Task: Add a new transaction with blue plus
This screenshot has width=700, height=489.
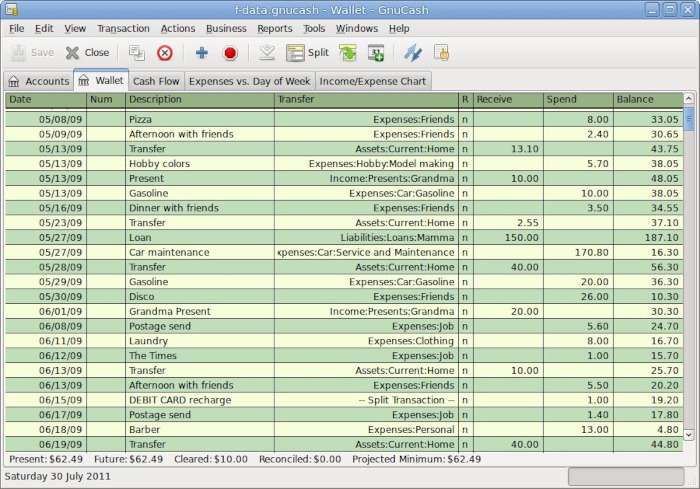Action: click(202, 53)
